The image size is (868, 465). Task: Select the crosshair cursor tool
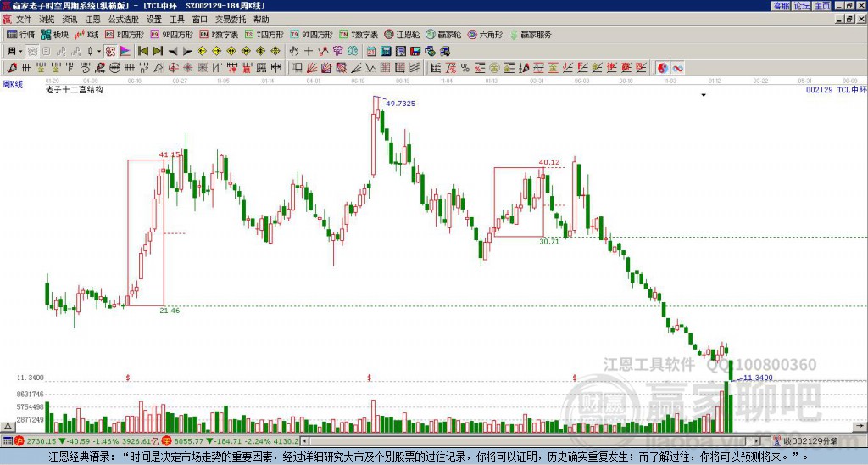pos(309,52)
